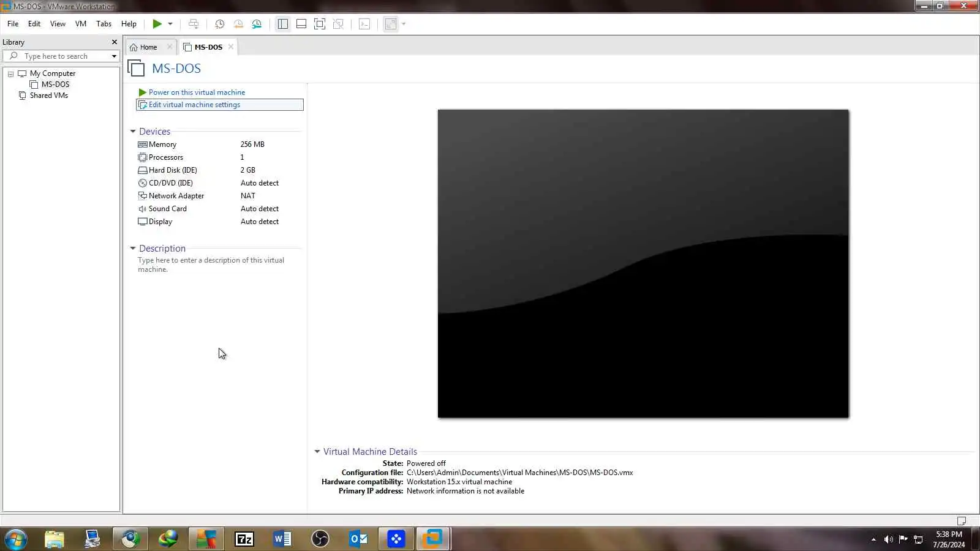Open the snapshot manager icon

point(257,24)
